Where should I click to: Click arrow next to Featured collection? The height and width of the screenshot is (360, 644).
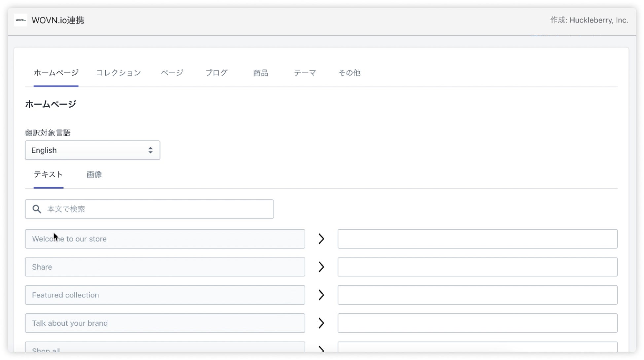coord(321,295)
